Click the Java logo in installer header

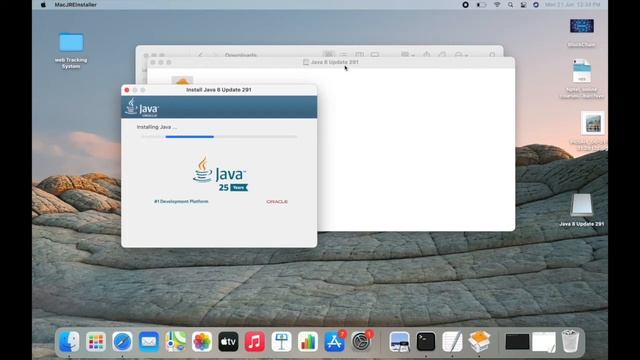click(x=142, y=107)
